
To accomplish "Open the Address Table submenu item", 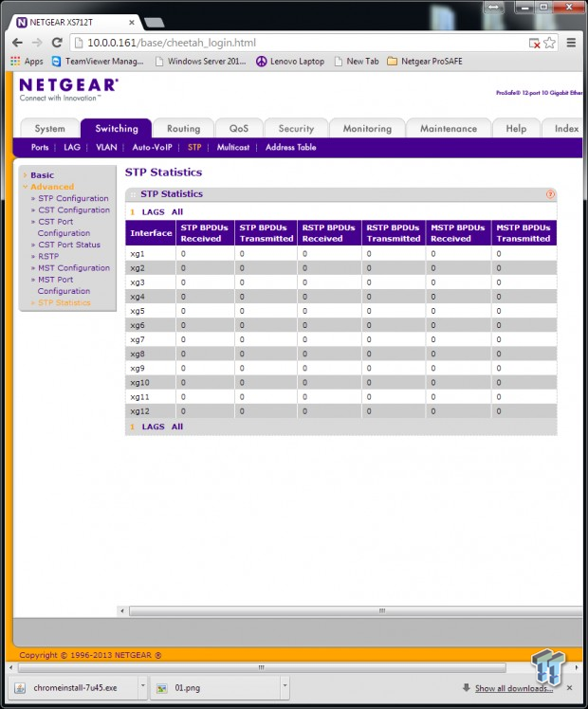I will coord(291,148).
